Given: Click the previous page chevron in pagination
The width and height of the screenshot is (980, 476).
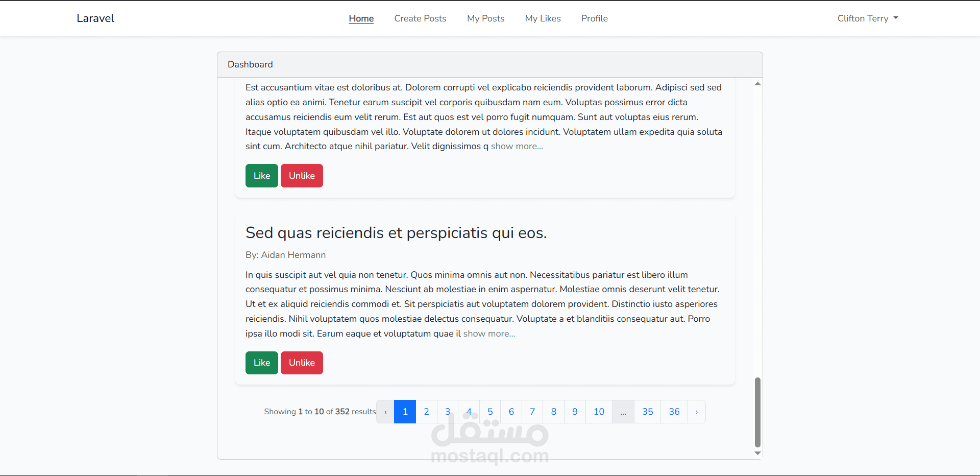Looking at the screenshot, I should 385,412.
